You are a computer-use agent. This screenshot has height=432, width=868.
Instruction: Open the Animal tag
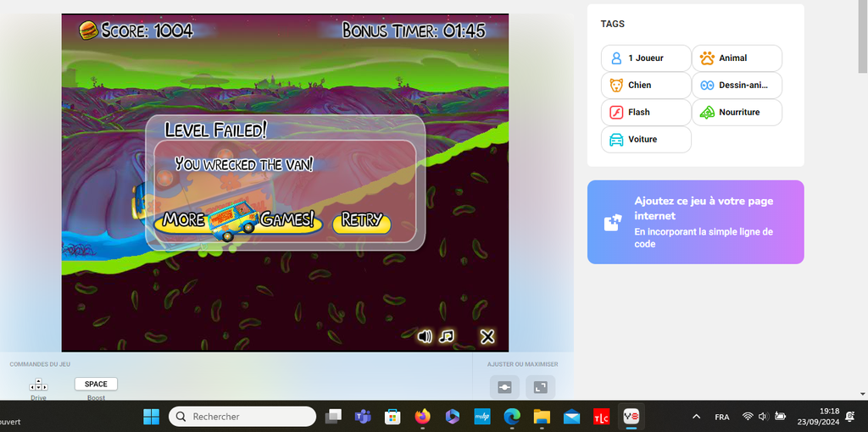click(737, 58)
